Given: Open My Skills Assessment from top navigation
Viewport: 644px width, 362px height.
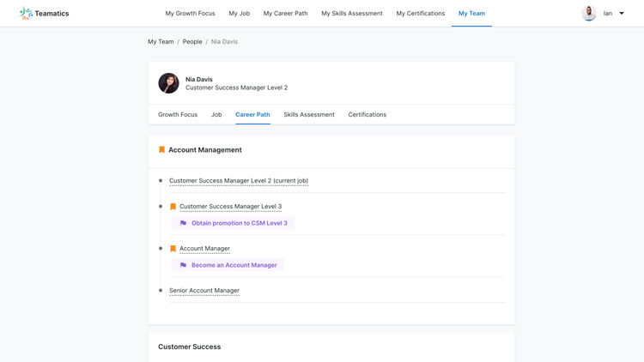Looking at the screenshot, I should click(352, 13).
